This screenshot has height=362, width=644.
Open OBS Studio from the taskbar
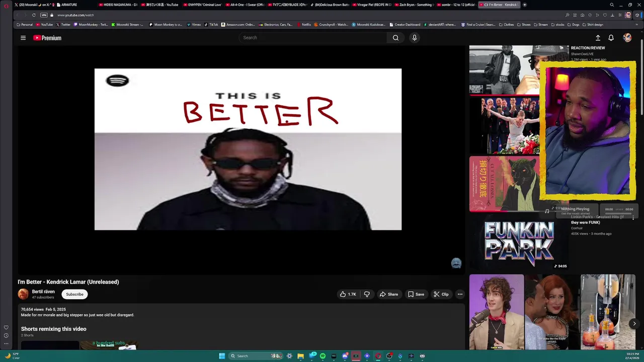[389, 356]
